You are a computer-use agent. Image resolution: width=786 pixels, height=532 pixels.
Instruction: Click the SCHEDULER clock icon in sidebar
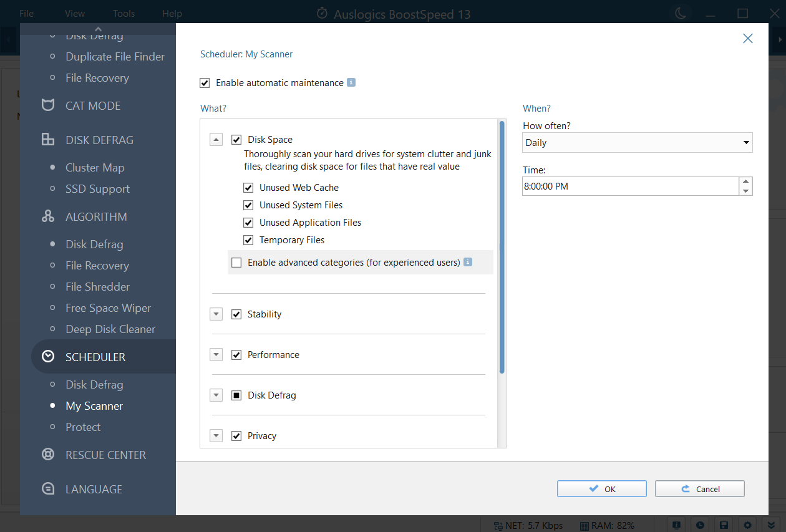click(x=48, y=356)
